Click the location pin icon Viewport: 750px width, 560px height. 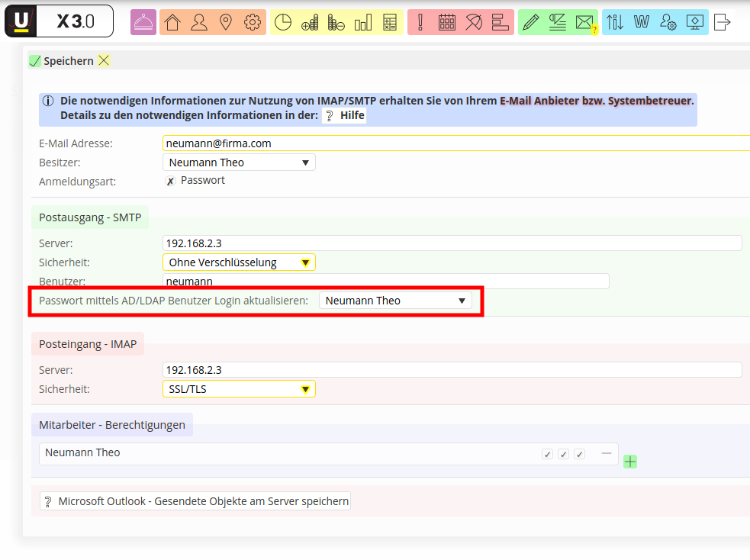coord(225,22)
